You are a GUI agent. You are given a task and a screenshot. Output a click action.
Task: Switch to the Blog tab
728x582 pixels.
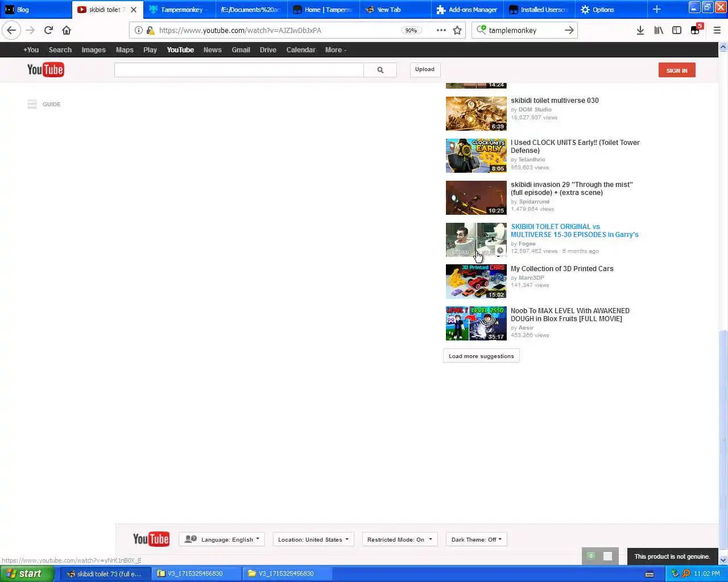(x=36, y=10)
